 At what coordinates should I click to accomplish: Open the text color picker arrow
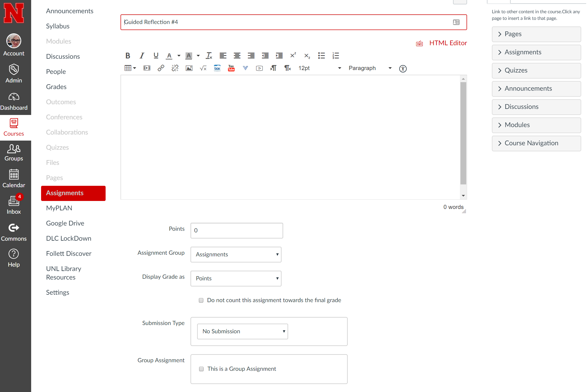pos(179,56)
